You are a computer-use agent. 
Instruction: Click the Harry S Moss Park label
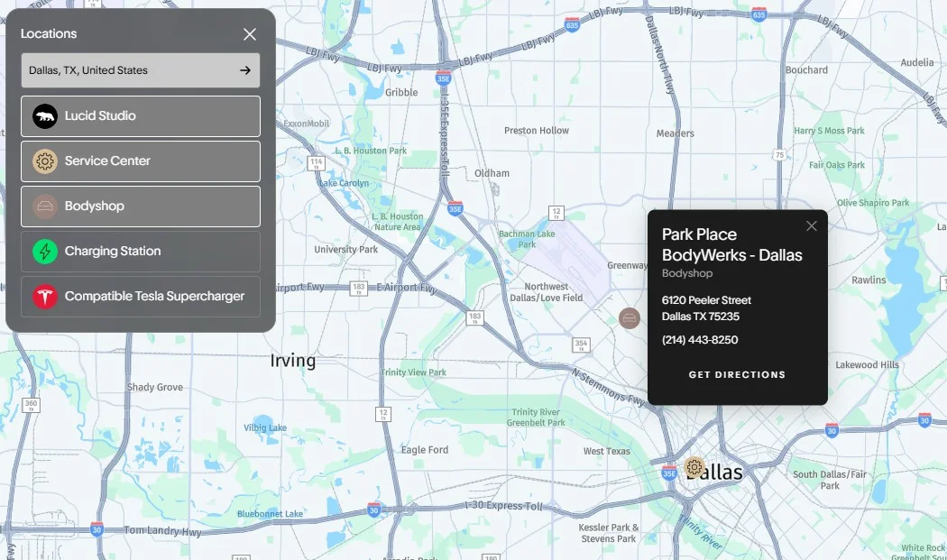[829, 131]
